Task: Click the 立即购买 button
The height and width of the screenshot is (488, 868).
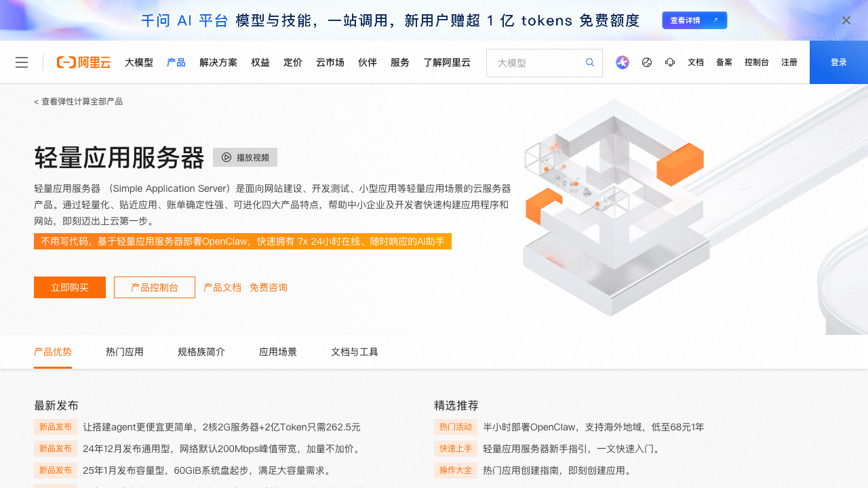Action: coord(70,287)
